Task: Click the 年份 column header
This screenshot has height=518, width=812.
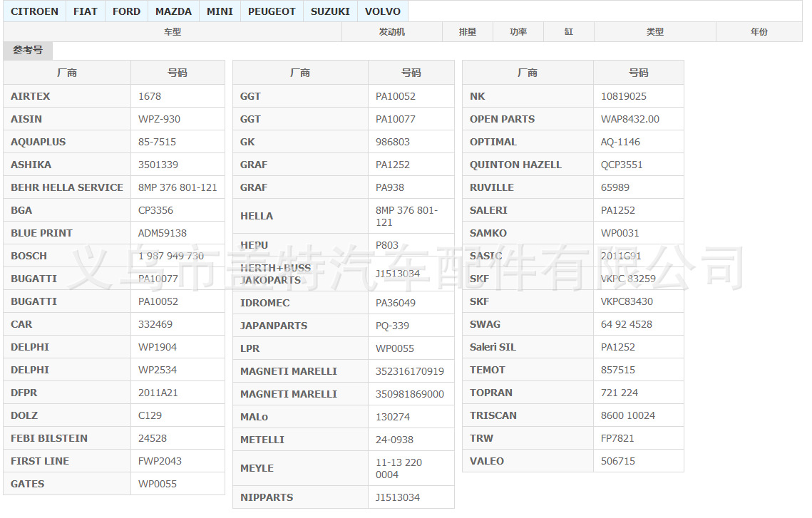Action: coord(759,32)
